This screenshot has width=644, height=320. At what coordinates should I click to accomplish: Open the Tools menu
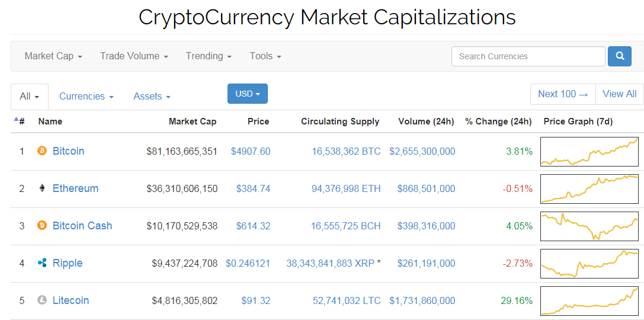pyautogui.click(x=265, y=56)
